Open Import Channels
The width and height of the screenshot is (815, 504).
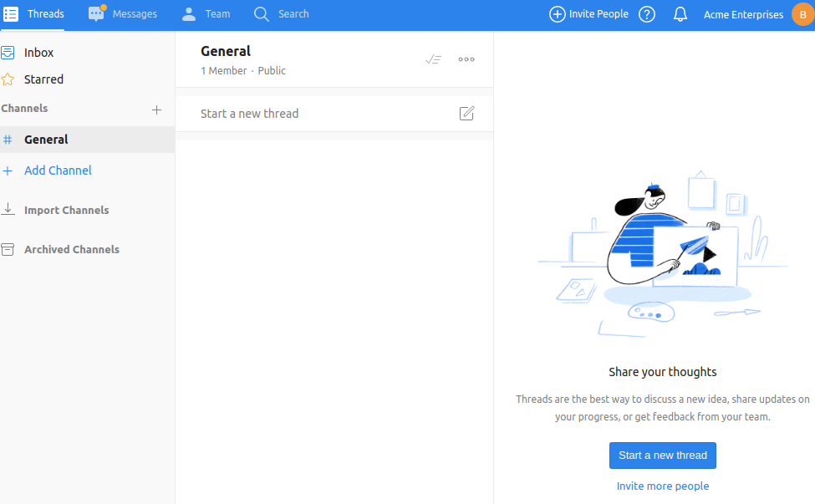tap(66, 210)
